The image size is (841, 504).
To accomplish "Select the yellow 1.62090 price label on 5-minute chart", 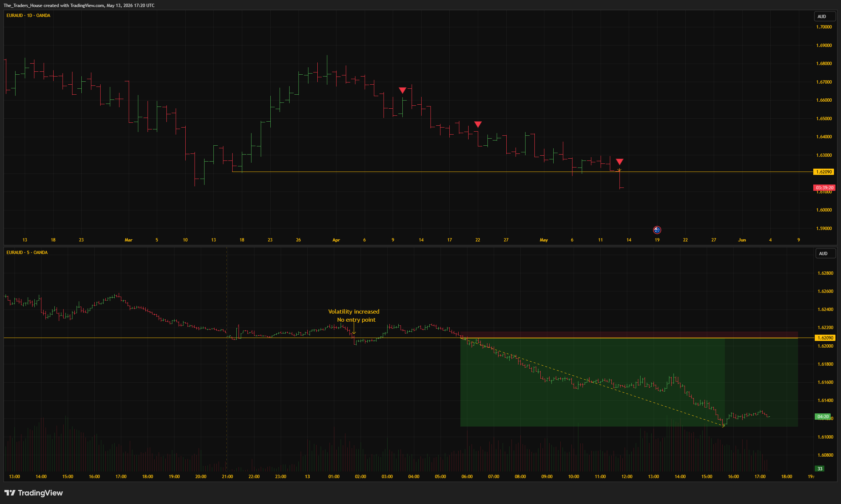I will click(825, 338).
